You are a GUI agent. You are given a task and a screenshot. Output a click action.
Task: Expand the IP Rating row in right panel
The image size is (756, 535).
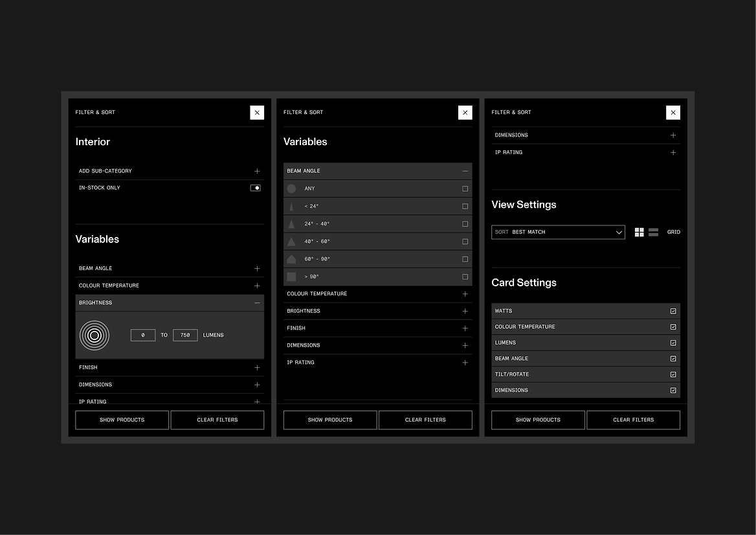point(673,152)
